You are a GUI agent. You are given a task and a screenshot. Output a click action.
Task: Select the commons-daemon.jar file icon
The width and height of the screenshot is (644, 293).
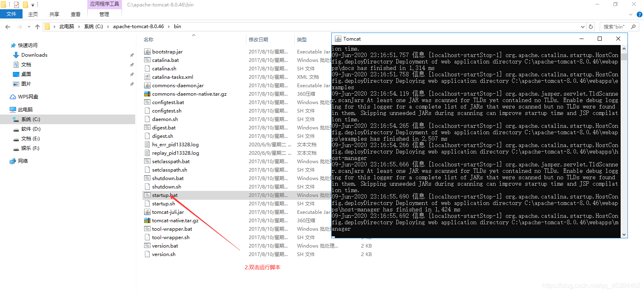(x=147, y=85)
